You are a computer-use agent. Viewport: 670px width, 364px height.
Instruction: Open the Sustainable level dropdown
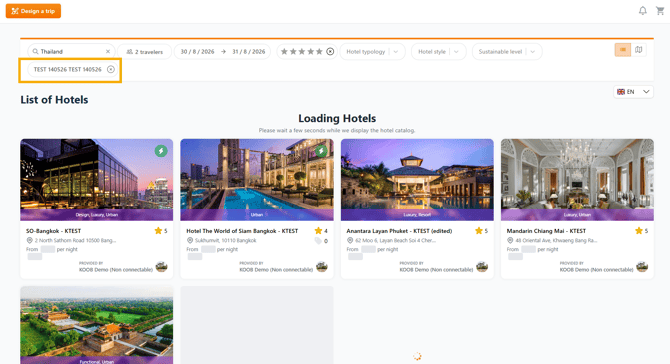point(507,52)
